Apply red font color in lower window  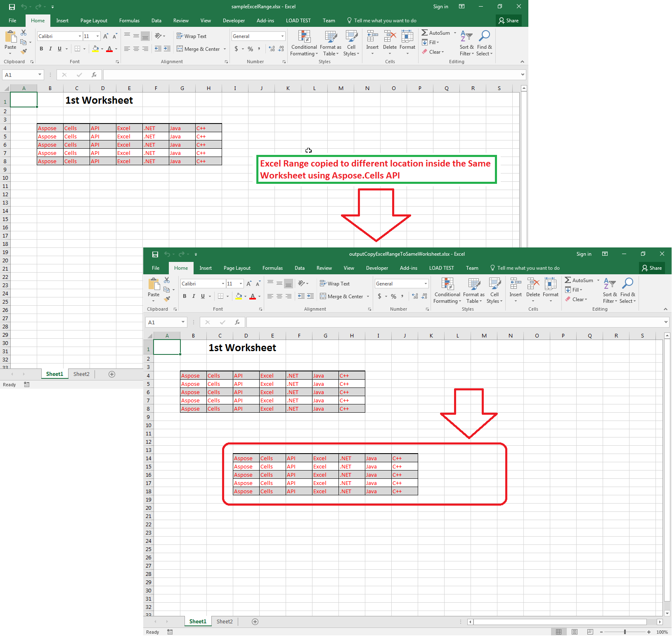coord(253,296)
